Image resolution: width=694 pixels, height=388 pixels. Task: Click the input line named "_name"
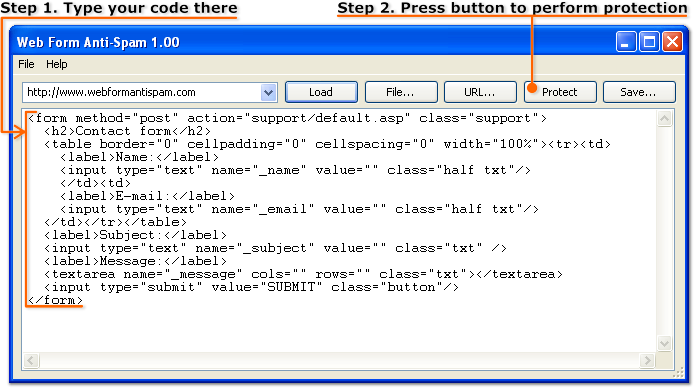click(295, 170)
